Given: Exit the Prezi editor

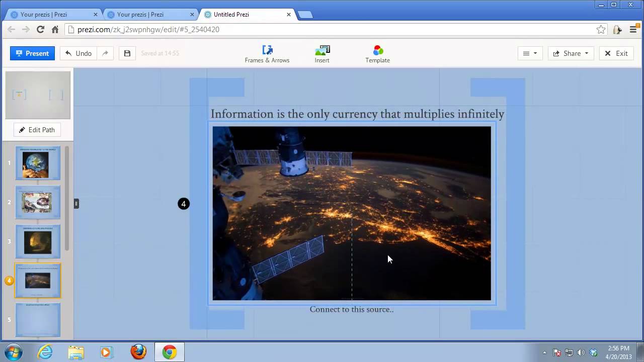Looking at the screenshot, I should coord(616,53).
